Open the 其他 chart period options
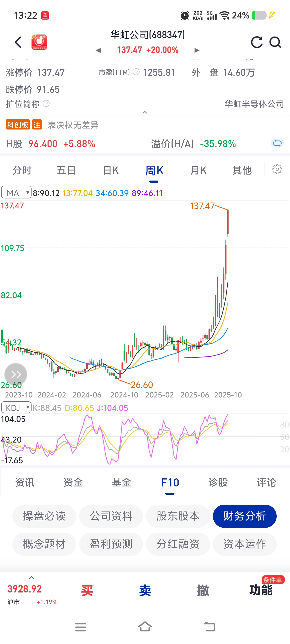290x644 pixels. pyautogui.click(x=242, y=170)
